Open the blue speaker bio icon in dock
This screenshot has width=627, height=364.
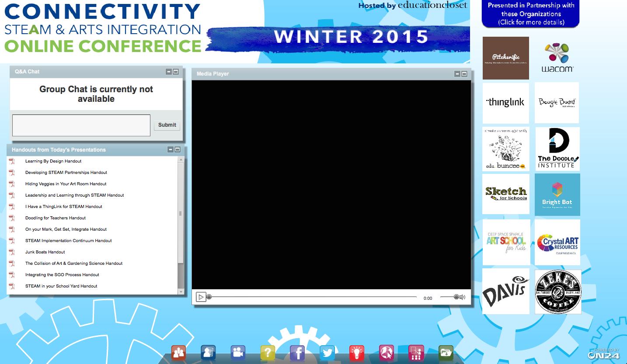208,353
